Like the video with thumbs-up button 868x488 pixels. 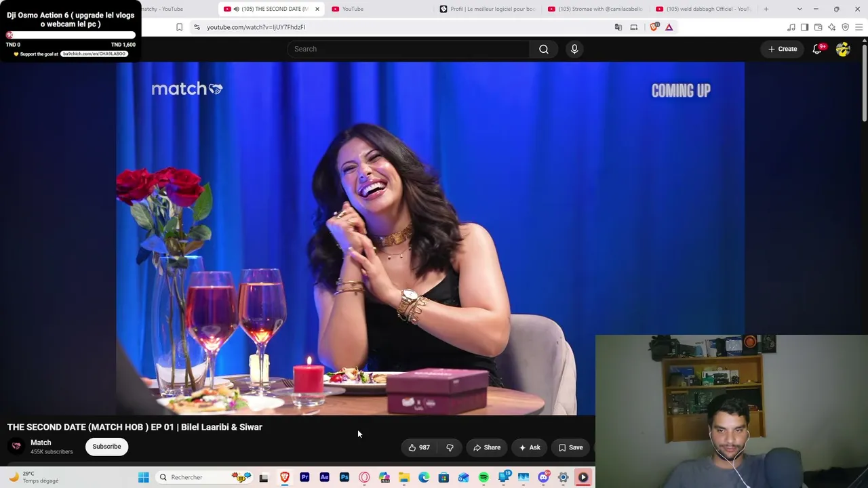419,447
